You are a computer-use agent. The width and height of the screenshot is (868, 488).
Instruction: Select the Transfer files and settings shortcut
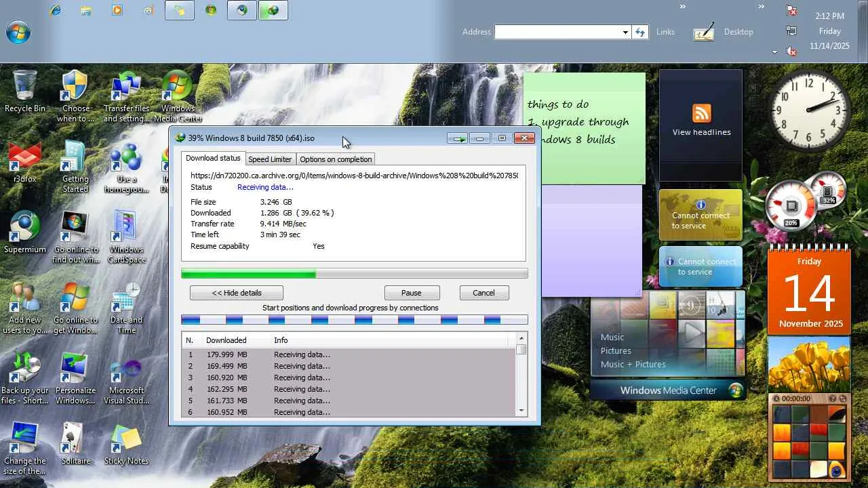click(127, 97)
